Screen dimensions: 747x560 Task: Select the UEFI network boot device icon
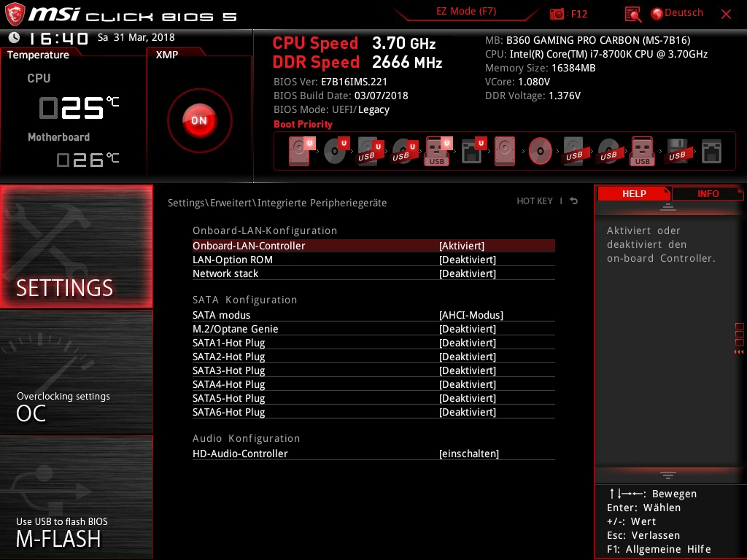coord(473,151)
